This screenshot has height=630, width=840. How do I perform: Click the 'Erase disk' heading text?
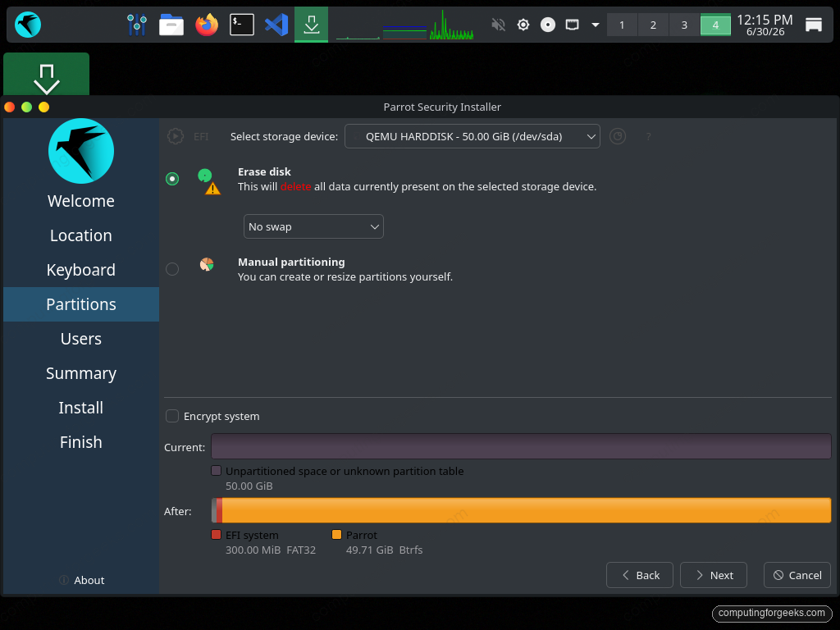coord(264,171)
